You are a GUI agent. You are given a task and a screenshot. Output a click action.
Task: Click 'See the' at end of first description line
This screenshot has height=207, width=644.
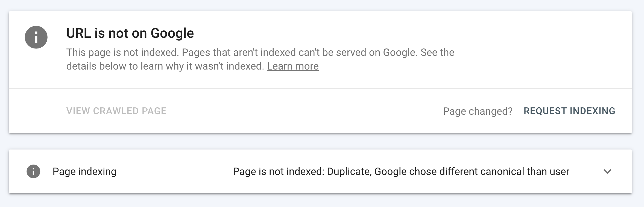coord(437,52)
